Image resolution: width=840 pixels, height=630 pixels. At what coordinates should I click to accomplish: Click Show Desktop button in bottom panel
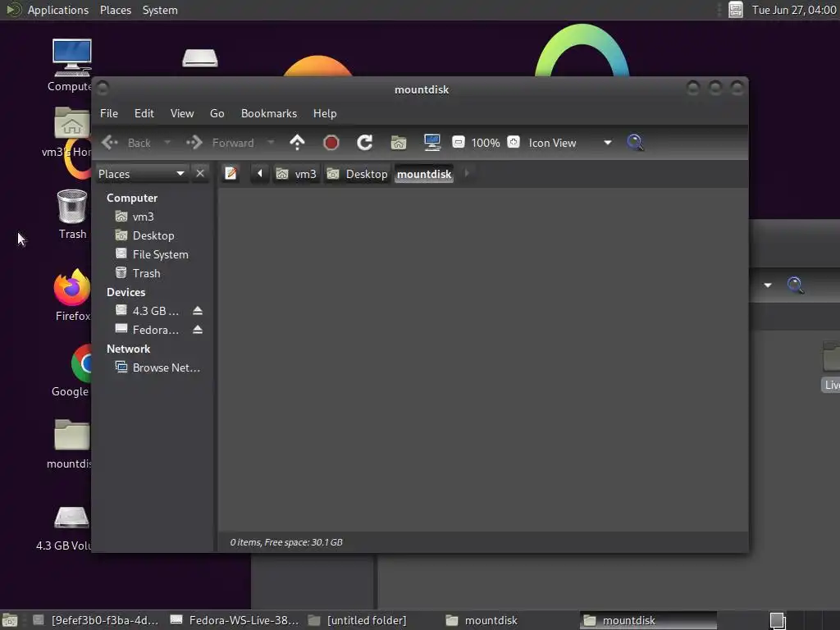(x=10, y=620)
